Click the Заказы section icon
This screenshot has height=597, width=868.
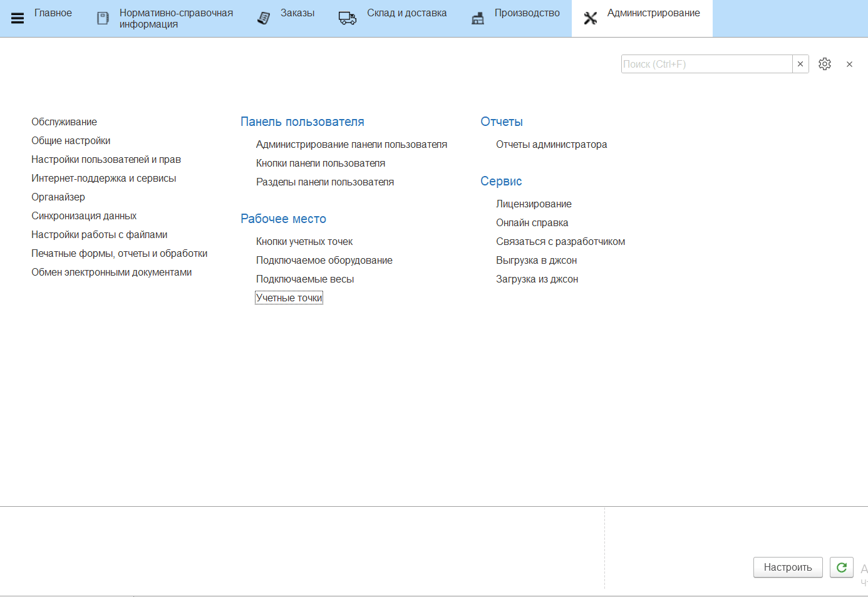tap(264, 18)
